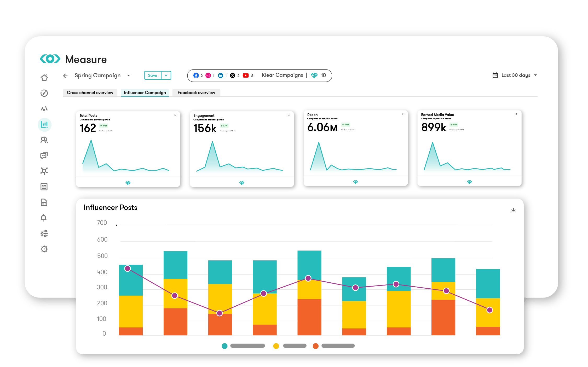Click the Instagram channel icon showing 1

tap(208, 75)
